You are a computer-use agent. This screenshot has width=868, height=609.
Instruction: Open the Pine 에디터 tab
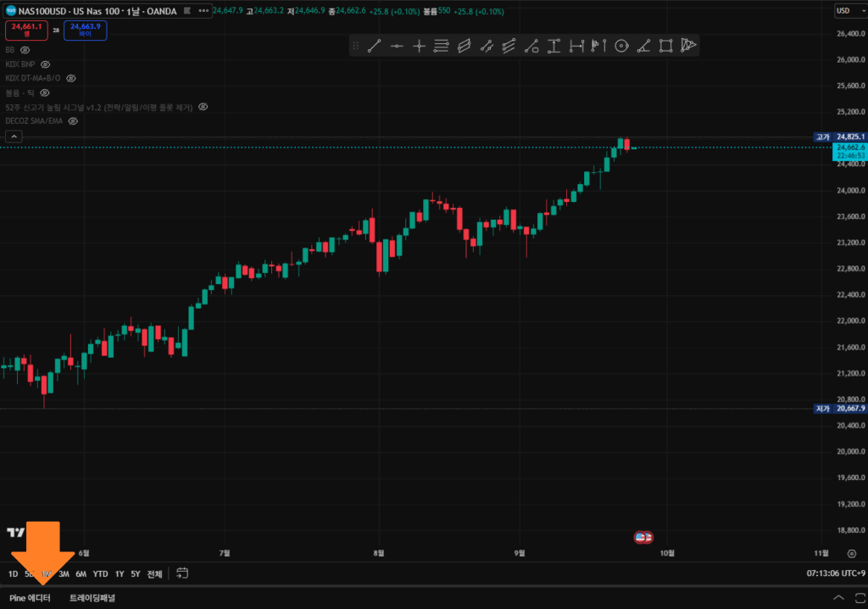coord(30,598)
